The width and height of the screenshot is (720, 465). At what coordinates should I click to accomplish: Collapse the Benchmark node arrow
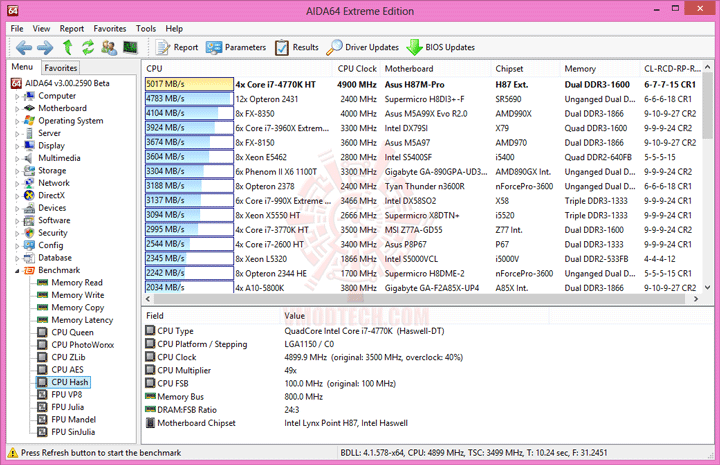click(x=17, y=271)
